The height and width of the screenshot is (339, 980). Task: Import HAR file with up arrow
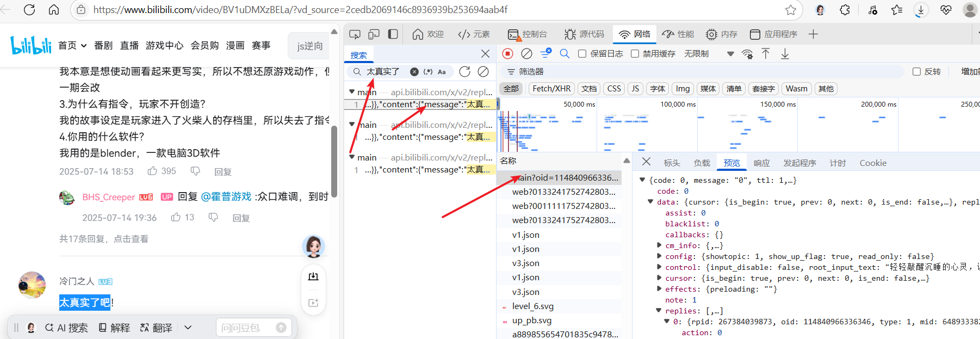point(766,53)
